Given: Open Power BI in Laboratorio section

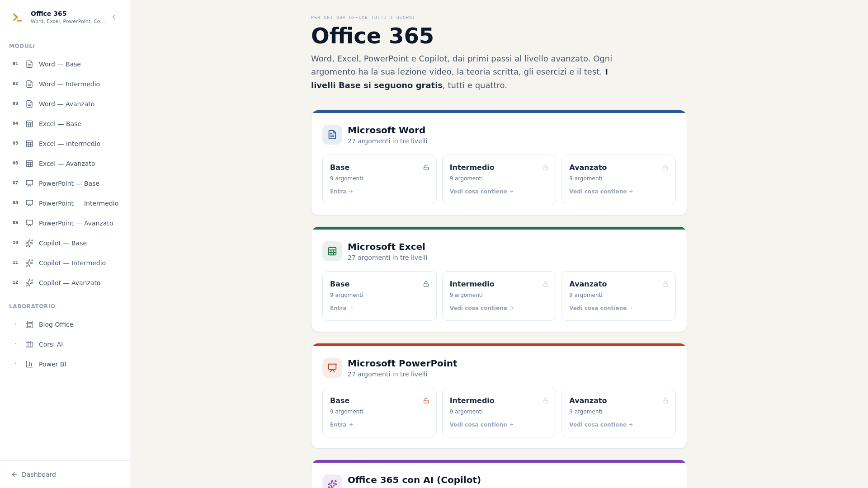Looking at the screenshot, I should (65, 364).
